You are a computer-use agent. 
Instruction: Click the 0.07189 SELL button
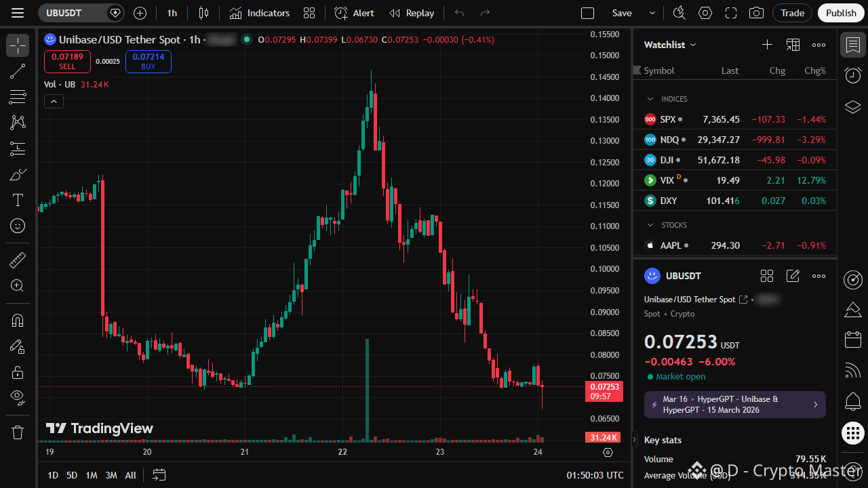click(67, 61)
